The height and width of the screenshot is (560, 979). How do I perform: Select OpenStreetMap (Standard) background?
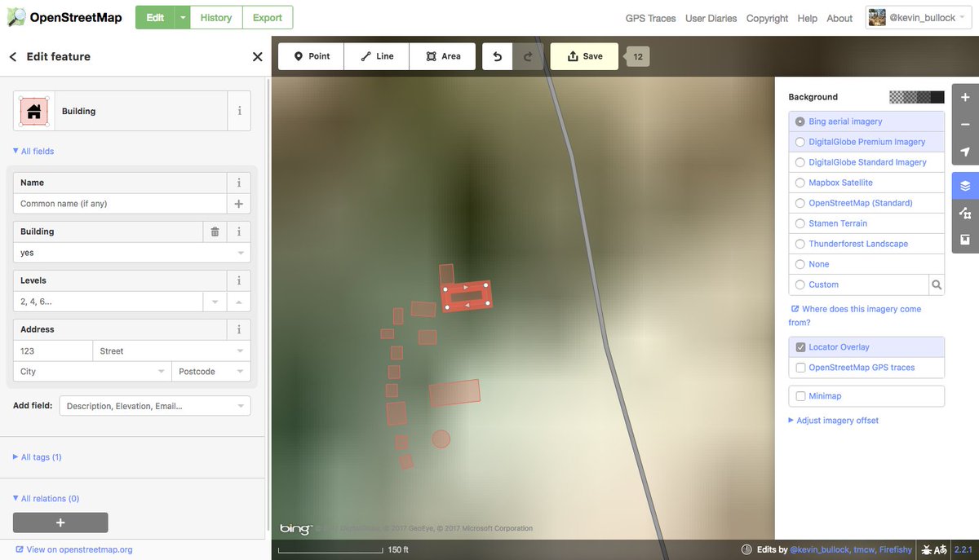tap(866, 203)
